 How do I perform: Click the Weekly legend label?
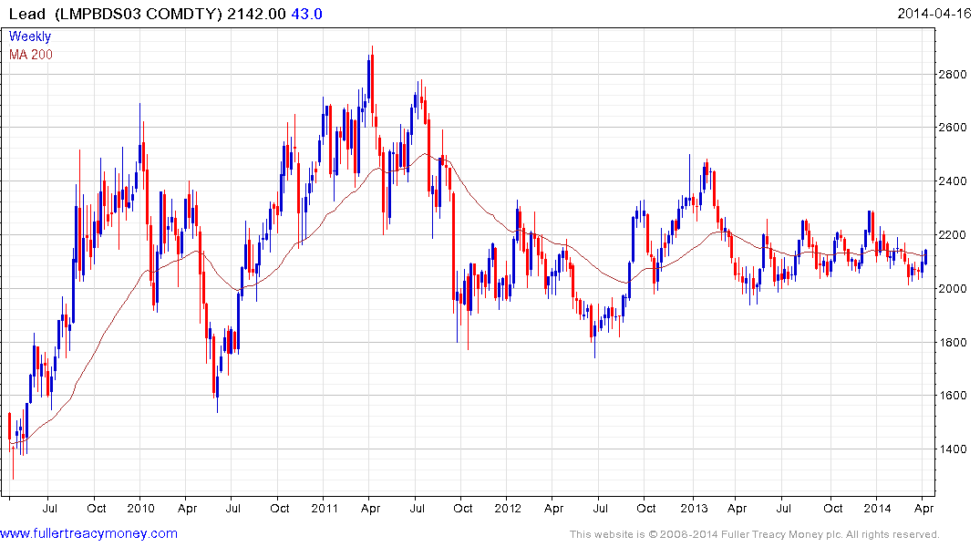(30, 36)
